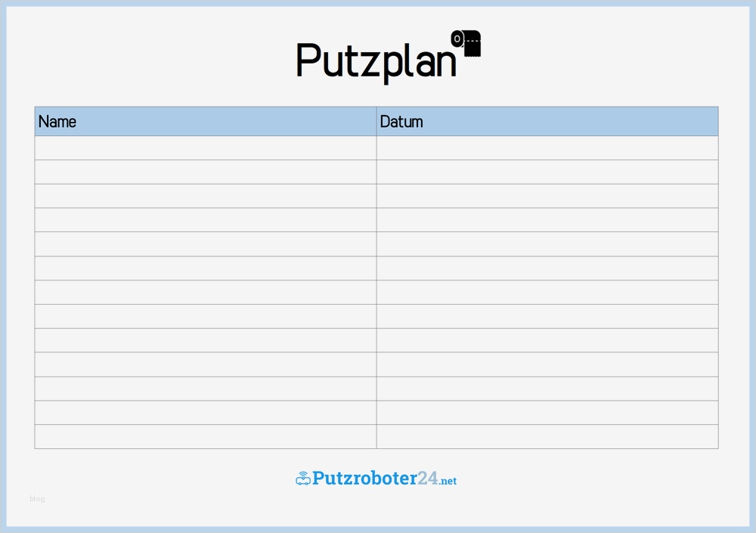Click the ".net" part of the logo
Screen dimensions: 756x533
448,481
